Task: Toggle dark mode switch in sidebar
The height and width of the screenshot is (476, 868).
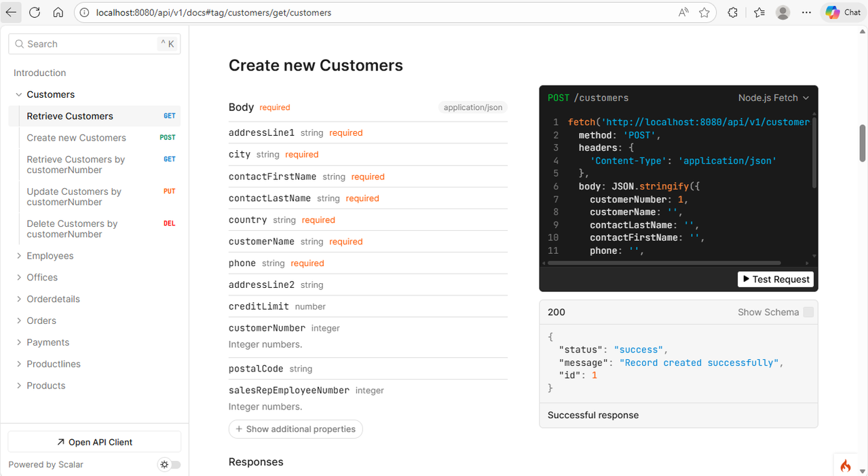Action: coord(170,464)
